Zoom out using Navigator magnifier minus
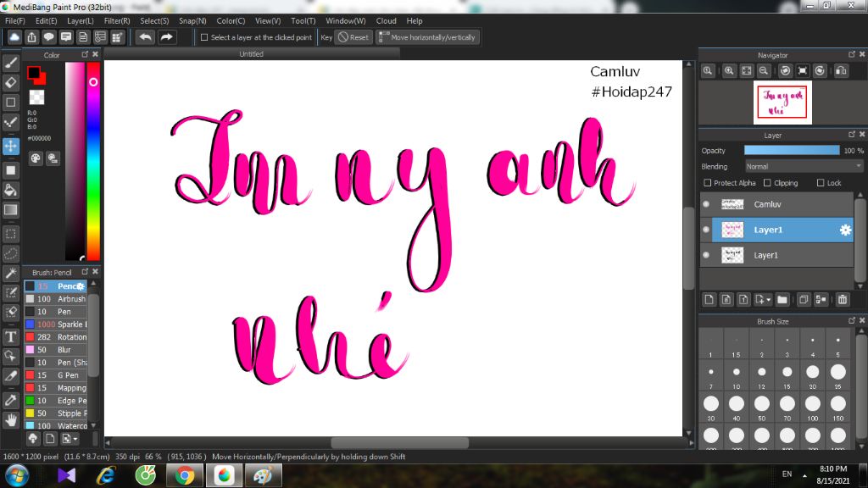 coord(764,71)
